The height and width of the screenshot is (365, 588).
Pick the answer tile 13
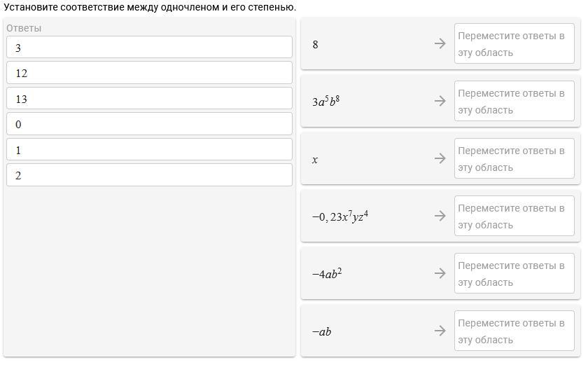tap(149, 99)
